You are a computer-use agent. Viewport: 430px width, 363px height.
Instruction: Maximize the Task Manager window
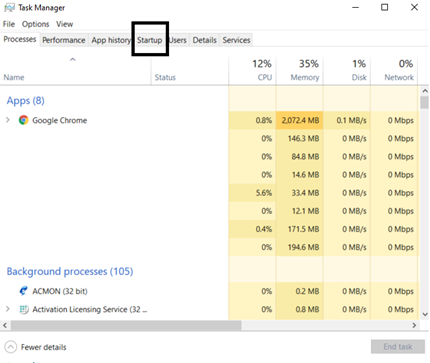click(385, 7)
